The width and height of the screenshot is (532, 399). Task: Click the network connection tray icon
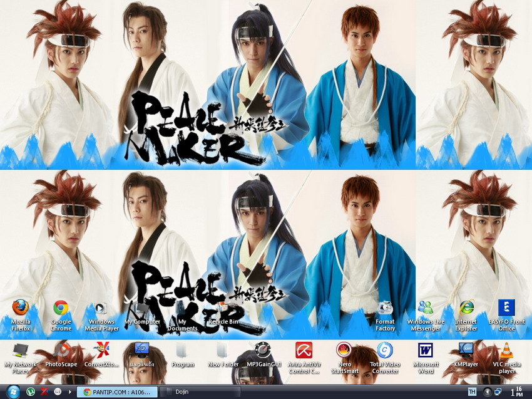[498, 391]
